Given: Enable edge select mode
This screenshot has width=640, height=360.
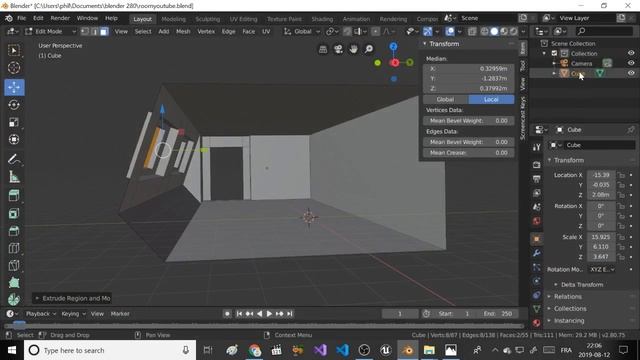Looking at the screenshot, I should point(94,31).
